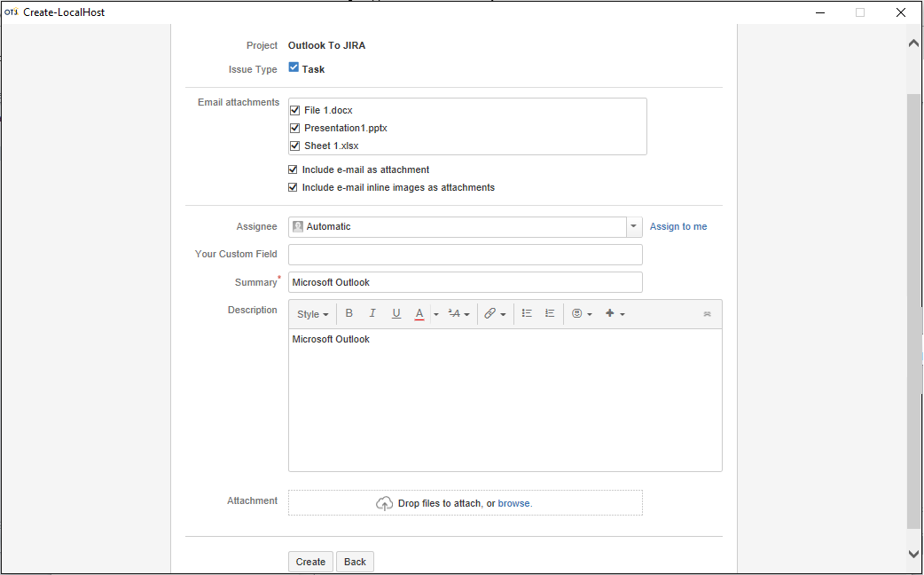This screenshot has width=924, height=575.
Task: Underline the selected description text
Action: [396, 314]
